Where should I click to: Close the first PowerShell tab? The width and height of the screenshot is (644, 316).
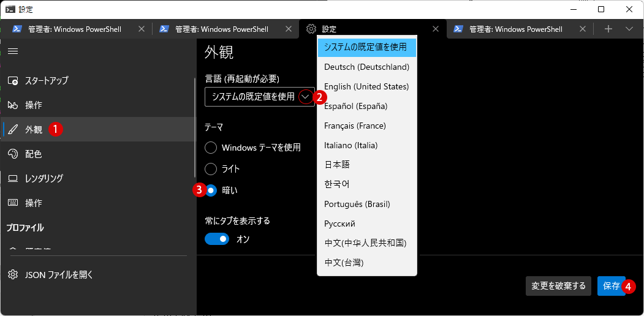coord(142,29)
